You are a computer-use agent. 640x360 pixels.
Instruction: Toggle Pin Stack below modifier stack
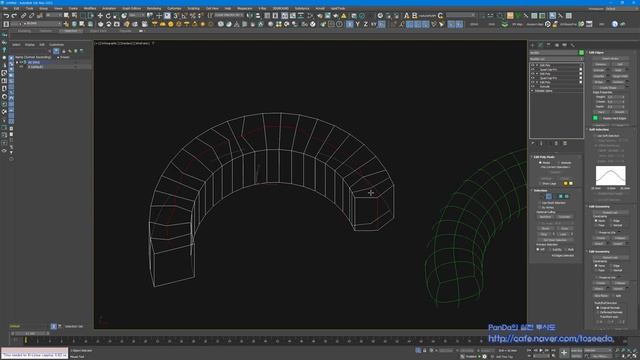pyautogui.click(x=533, y=143)
